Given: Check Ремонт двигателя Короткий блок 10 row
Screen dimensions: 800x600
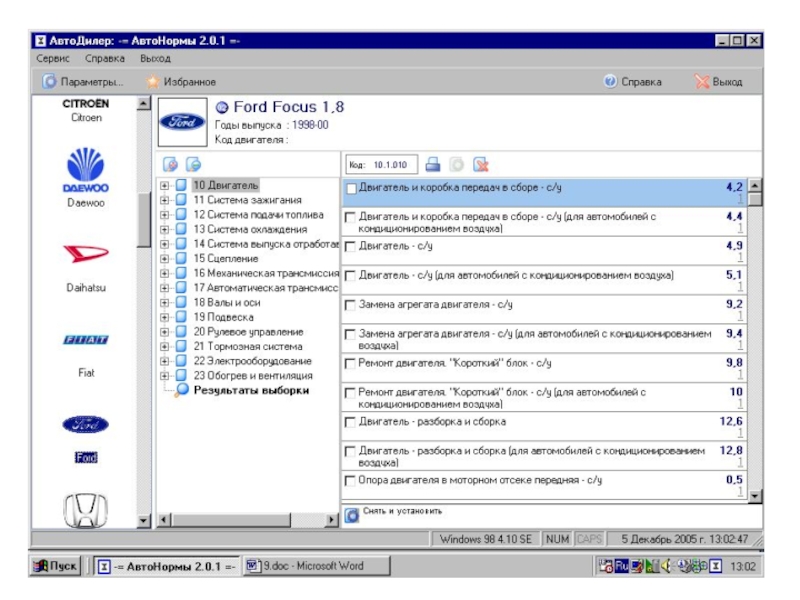Looking at the screenshot, I should 351,393.
